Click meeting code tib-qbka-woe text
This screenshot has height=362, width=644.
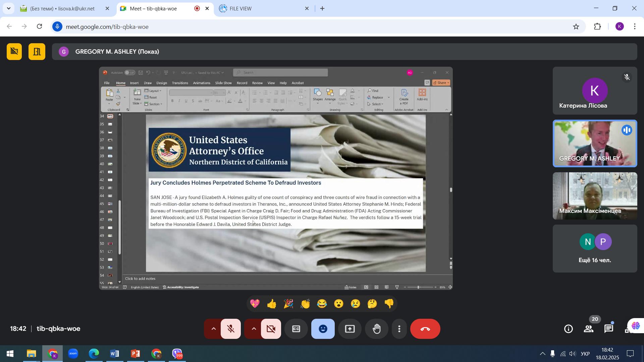(58, 329)
